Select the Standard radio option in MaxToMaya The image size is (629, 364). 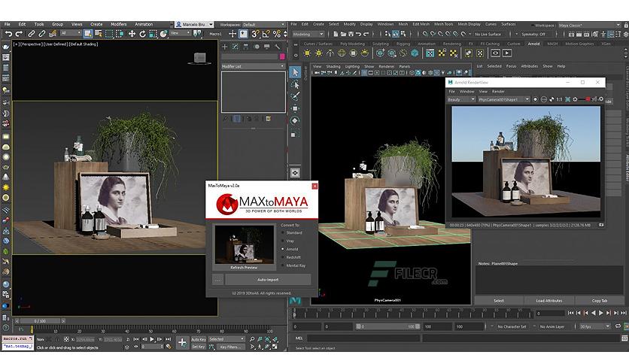[283, 232]
